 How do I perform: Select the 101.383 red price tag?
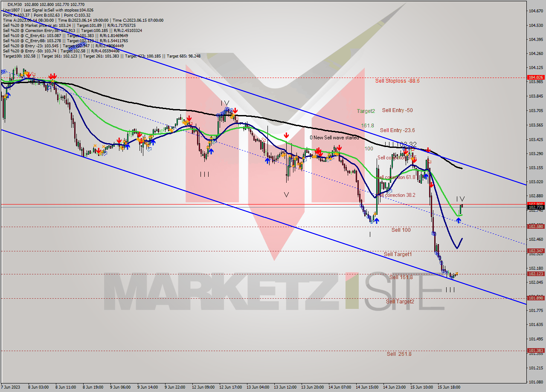coord(536,351)
